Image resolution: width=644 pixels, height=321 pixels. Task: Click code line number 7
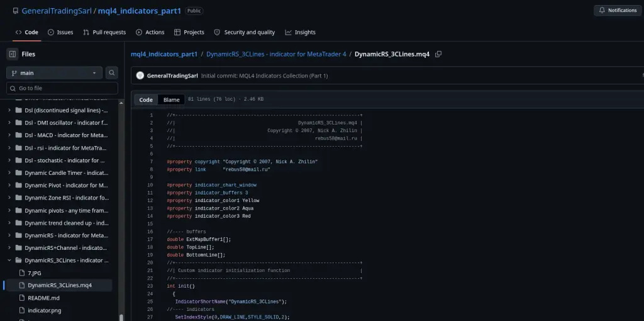point(151,162)
